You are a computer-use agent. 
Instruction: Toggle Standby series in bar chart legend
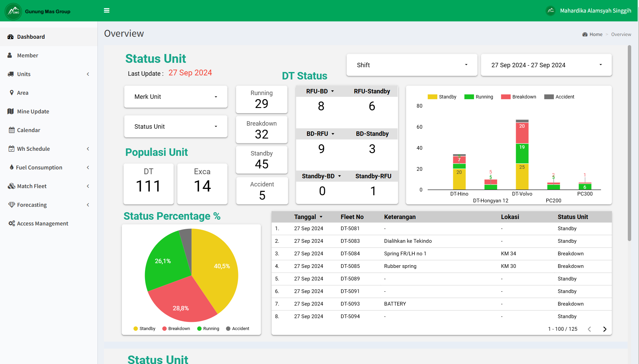tap(442, 97)
